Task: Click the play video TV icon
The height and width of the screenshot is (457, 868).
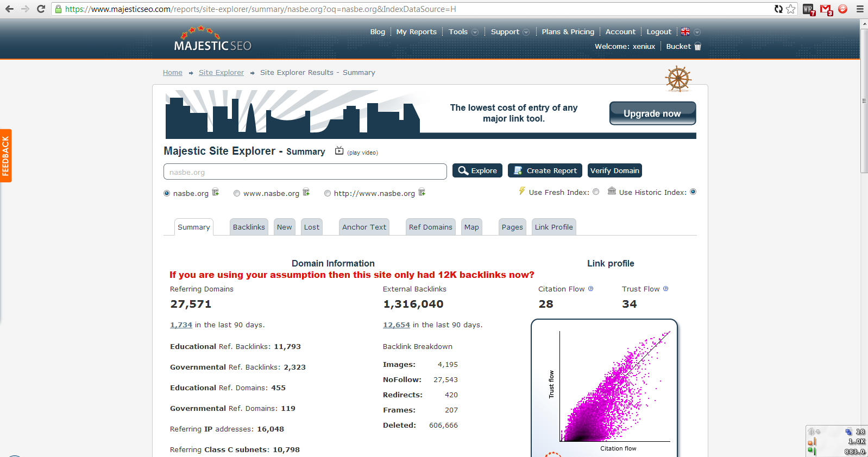Action: pos(339,151)
